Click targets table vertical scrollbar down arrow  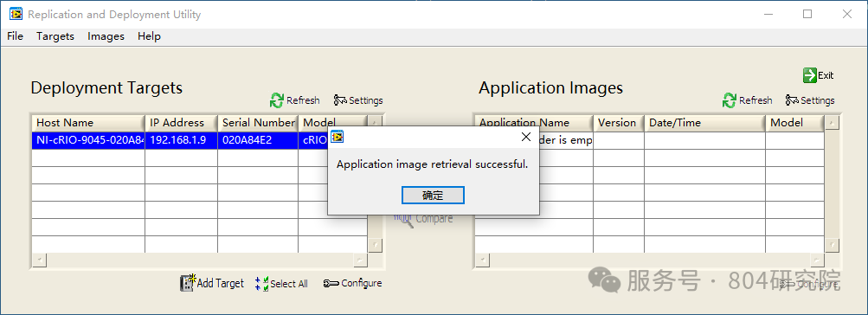(x=376, y=245)
